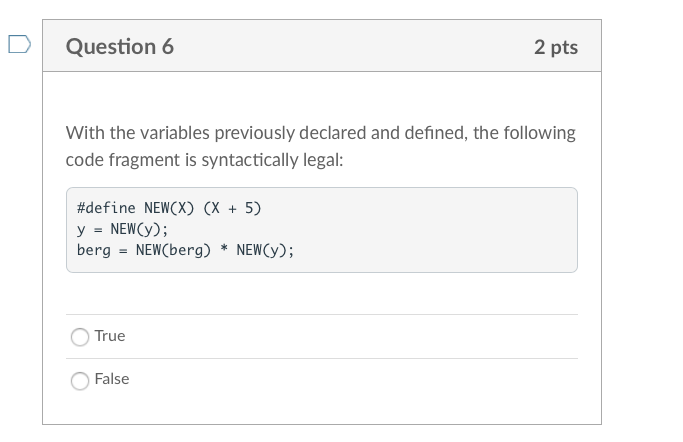The image size is (683, 442).
Task: Click the (X + 5) macro body
Action: [232, 208]
